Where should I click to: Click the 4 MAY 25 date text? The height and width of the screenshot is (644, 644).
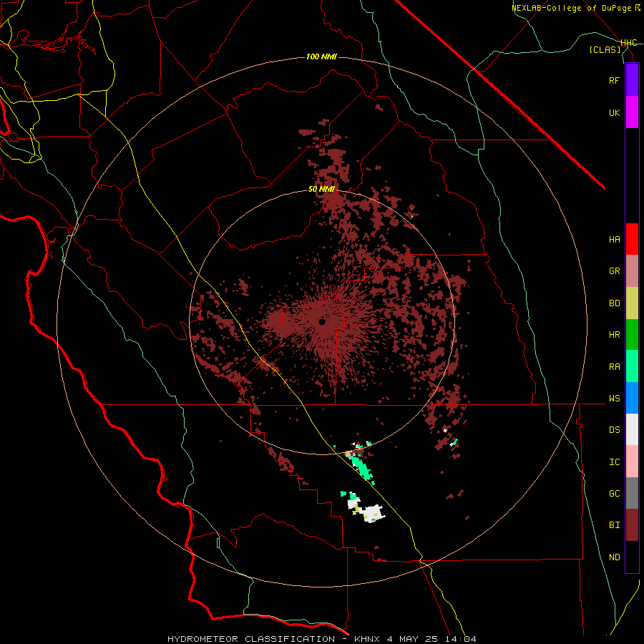pos(412,639)
